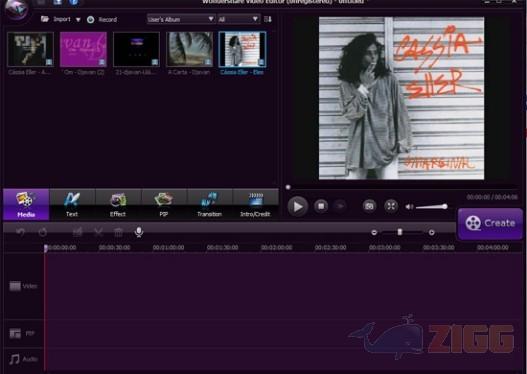The height and width of the screenshot is (374, 527).
Task: Click the Wondershare logo at top left
Action: click(x=16, y=9)
